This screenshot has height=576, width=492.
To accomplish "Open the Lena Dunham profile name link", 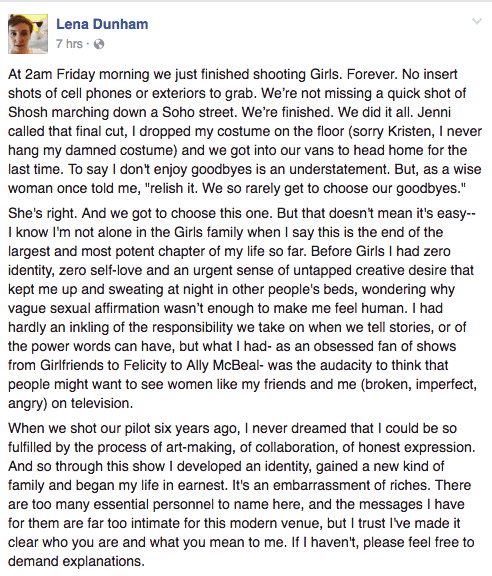I will coord(102,24).
